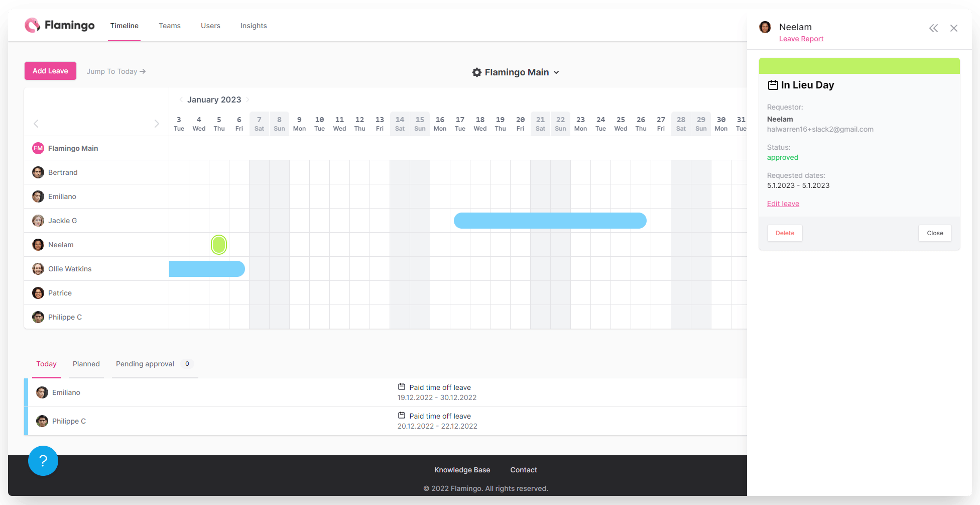Click Jackie G's blue leave bar
Image resolution: width=980 pixels, height=505 pixels.
(x=550, y=221)
